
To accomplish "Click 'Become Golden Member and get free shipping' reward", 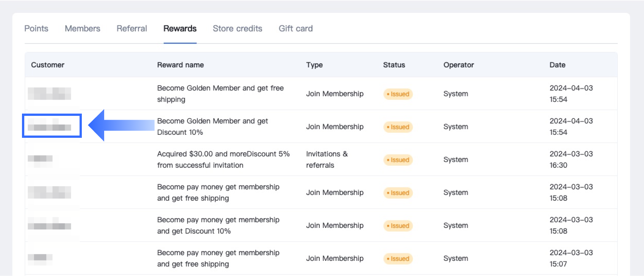I will click(x=220, y=94).
